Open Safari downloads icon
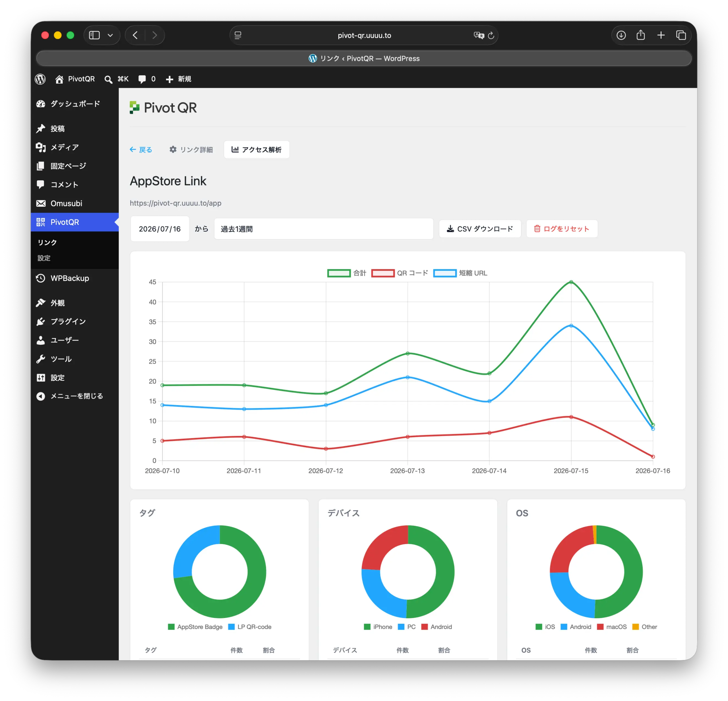The width and height of the screenshot is (728, 701). [621, 35]
